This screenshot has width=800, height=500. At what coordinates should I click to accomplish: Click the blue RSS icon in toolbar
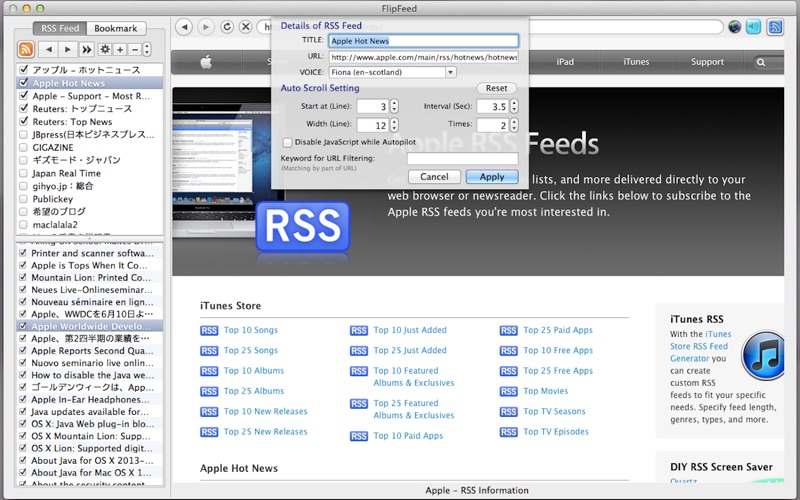(x=775, y=27)
